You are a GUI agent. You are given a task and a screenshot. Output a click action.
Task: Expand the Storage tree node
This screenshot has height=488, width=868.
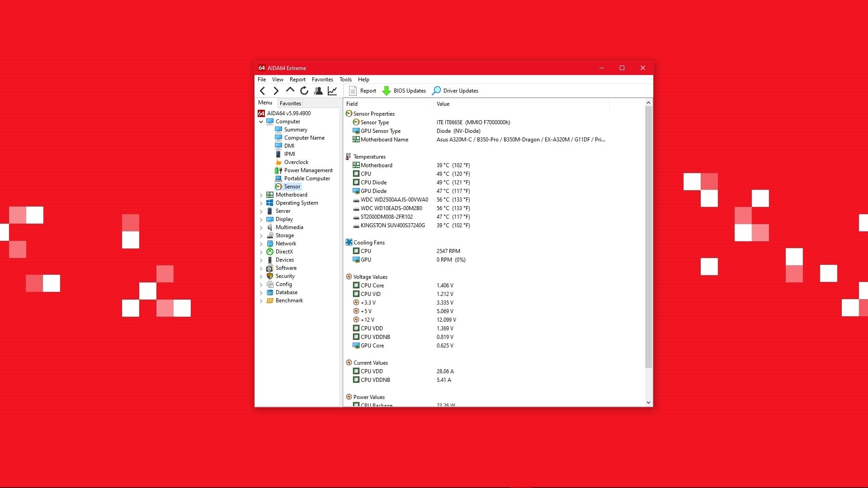(261, 236)
